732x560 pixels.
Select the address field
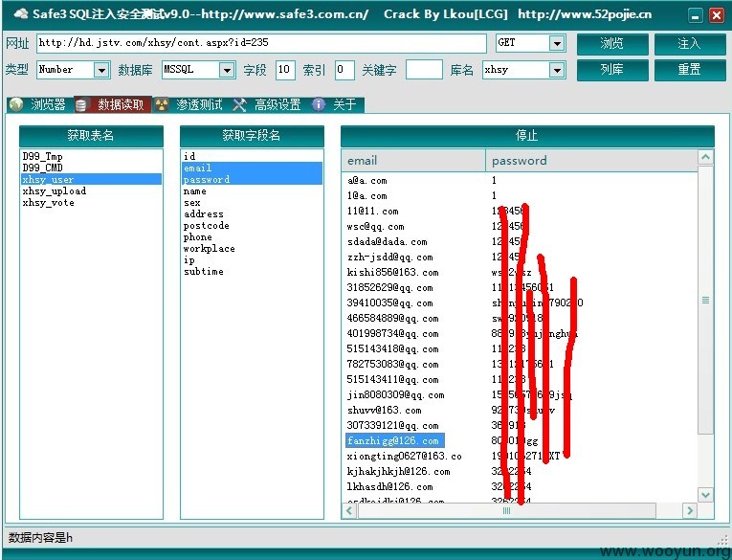[252, 213]
